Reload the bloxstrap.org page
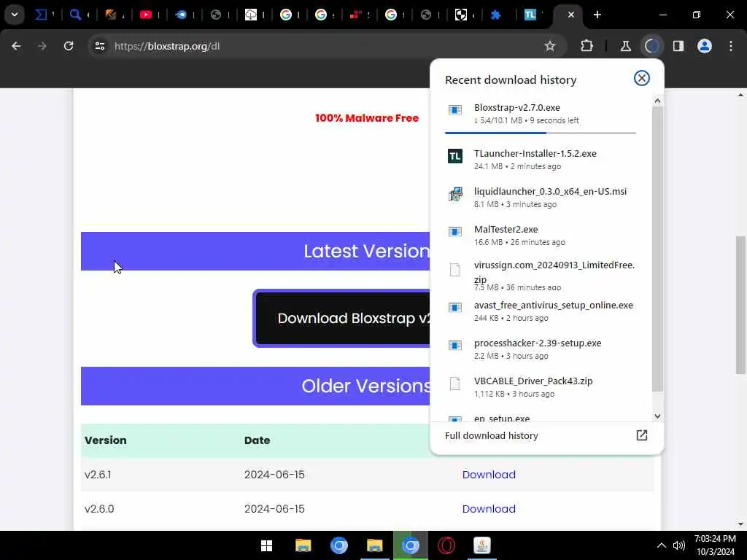747x560 pixels. pyautogui.click(x=69, y=46)
